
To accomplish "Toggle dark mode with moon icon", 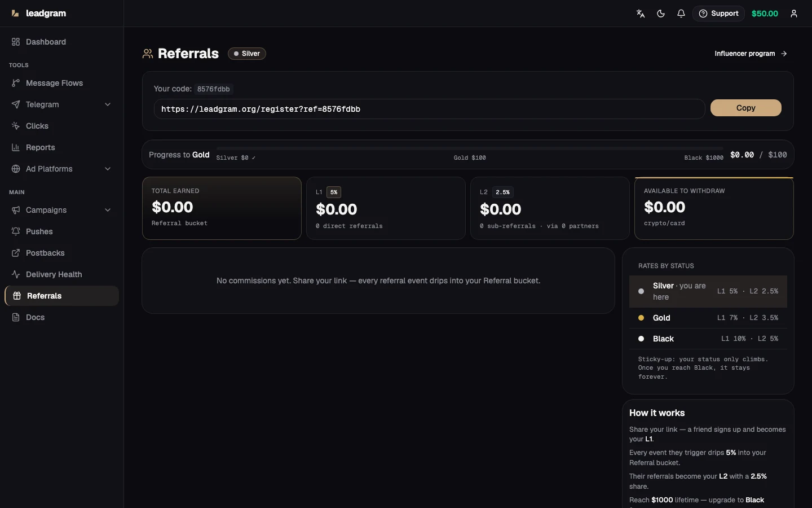I will coord(661,14).
